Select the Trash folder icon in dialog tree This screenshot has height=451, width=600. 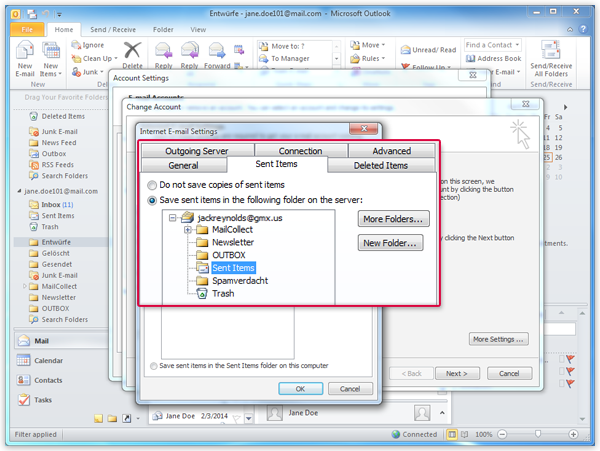(202, 294)
